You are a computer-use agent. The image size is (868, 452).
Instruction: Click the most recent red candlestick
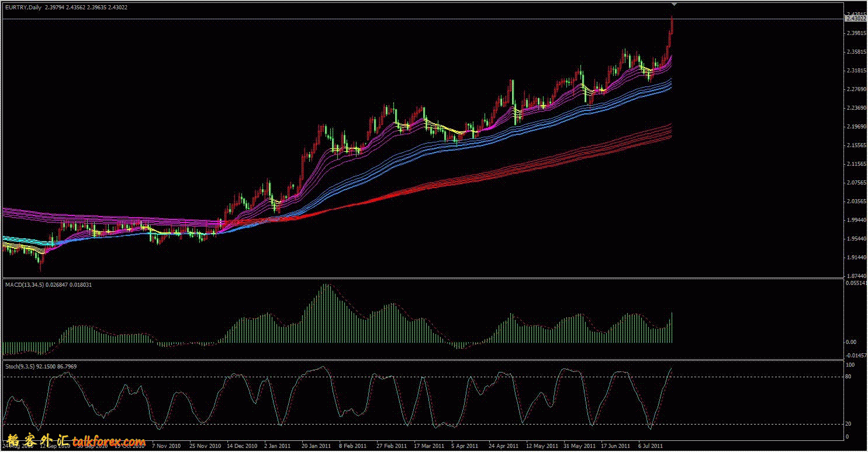[672, 25]
